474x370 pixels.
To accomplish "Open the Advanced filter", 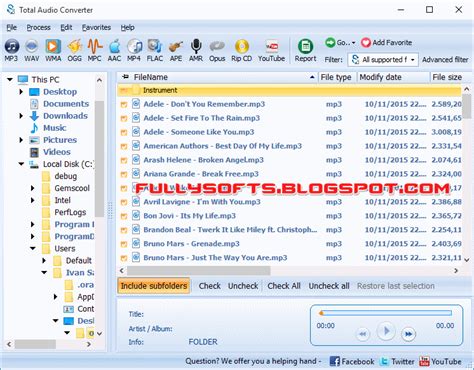I will (x=445, y=60).
